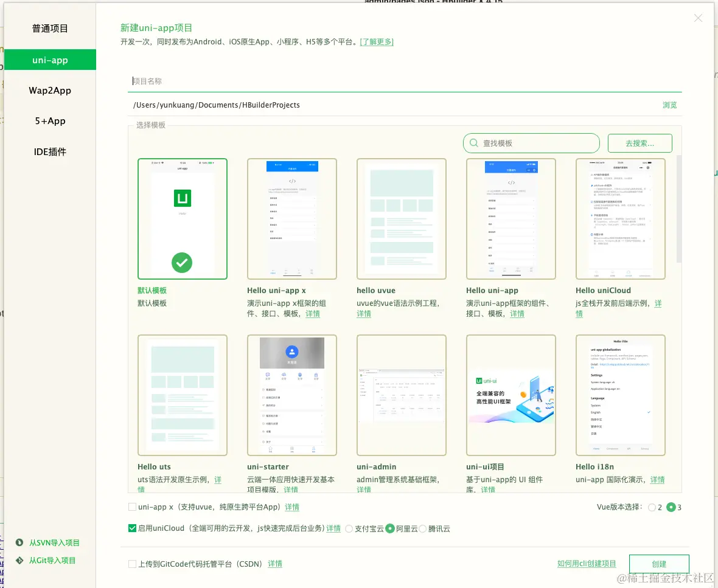Click 浏览 to browse location
Viewport: 718px width, 588px height.
pos(669,105)
